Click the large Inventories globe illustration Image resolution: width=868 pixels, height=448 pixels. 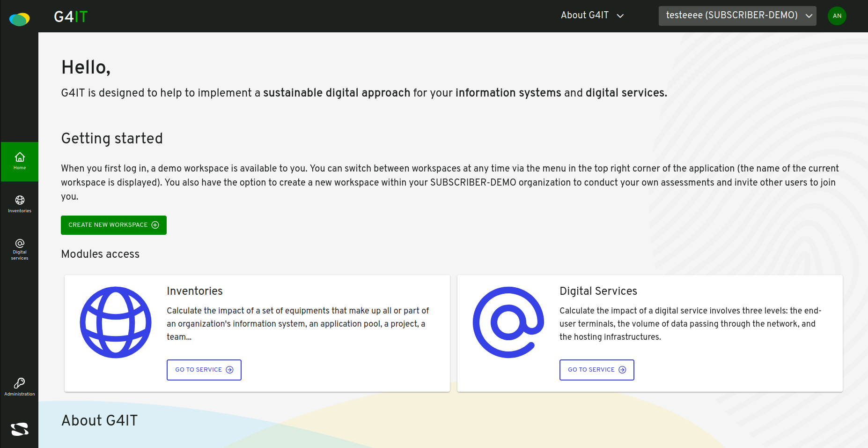click(116, 322)
